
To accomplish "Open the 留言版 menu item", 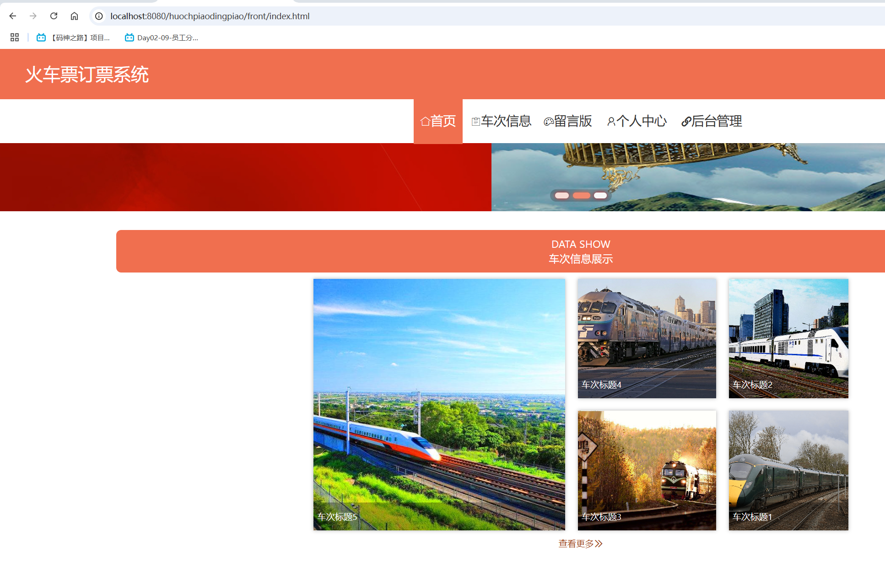I will pos(568,121).
